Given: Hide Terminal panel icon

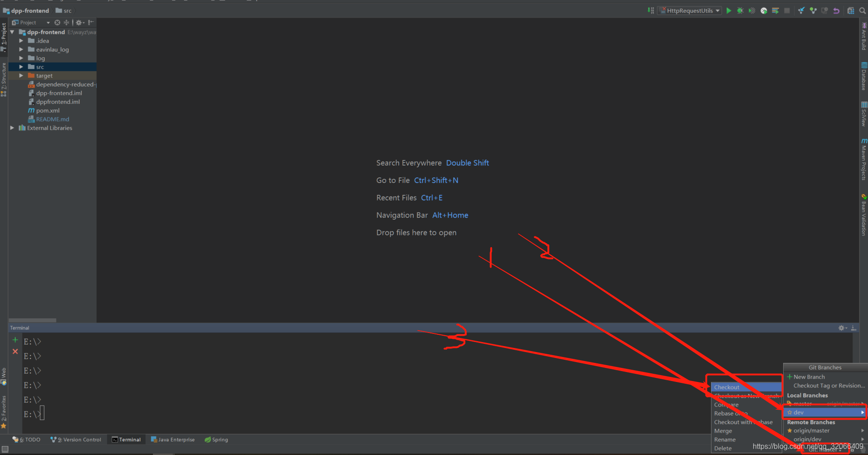Looking at the screenshot, I should [x=853, y=328].
